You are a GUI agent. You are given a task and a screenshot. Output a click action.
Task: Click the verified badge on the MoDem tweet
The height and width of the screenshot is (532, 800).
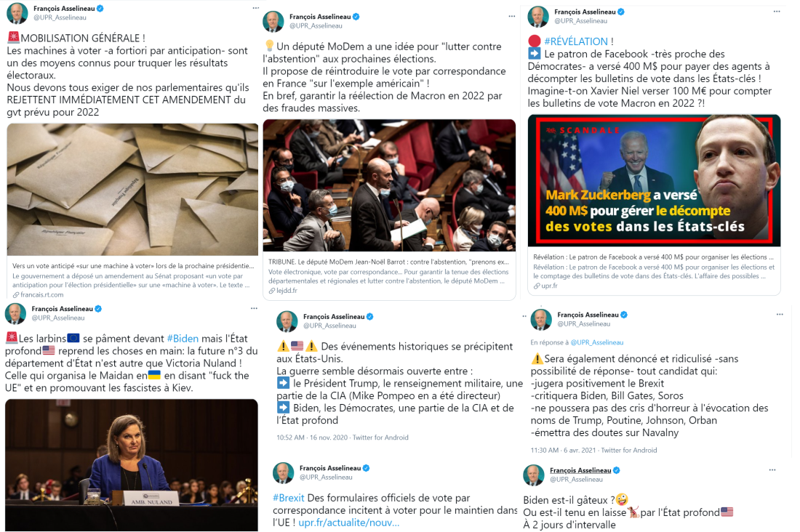[x=356, y=17]
